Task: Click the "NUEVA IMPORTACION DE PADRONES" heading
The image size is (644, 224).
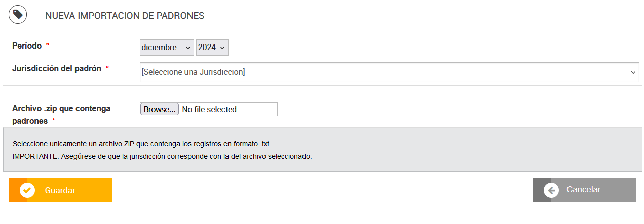Action: pyautogui.click(x=125, y=16)
